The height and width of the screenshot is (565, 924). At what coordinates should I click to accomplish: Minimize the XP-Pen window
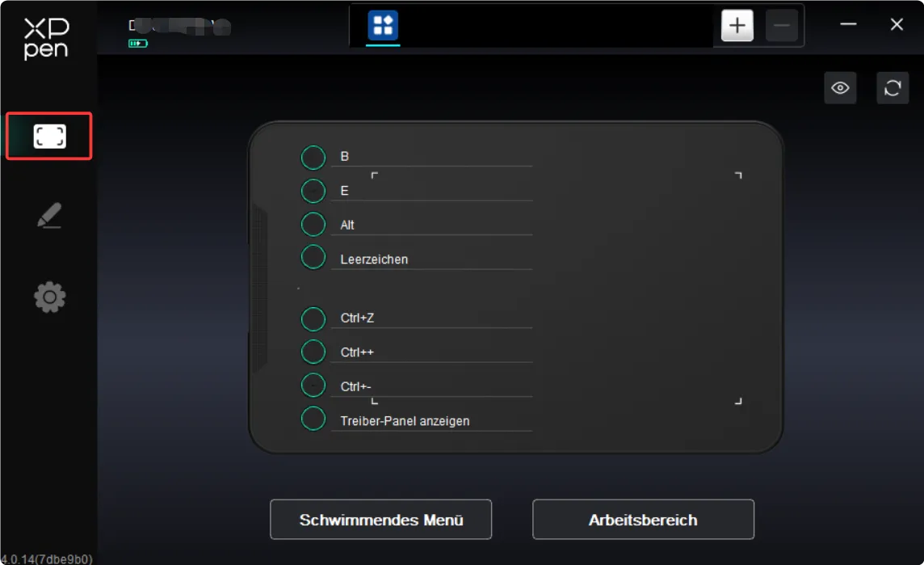[848, 24]
